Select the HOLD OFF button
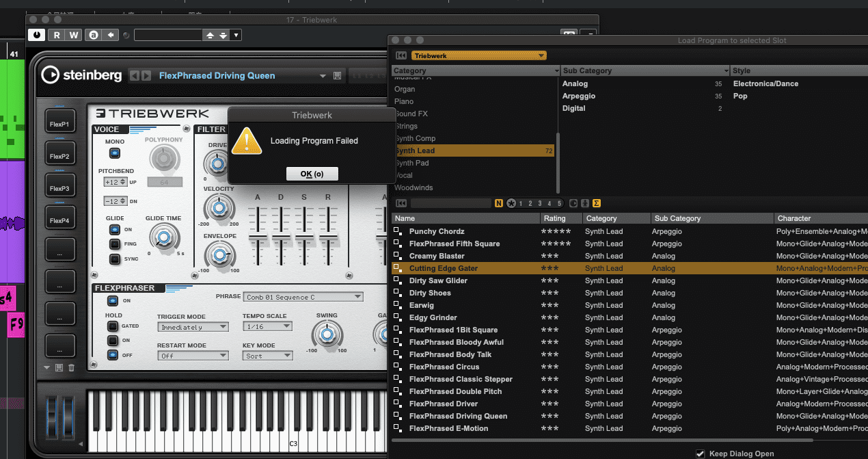This screenshot has width=868, height=459. click(113, 355)
